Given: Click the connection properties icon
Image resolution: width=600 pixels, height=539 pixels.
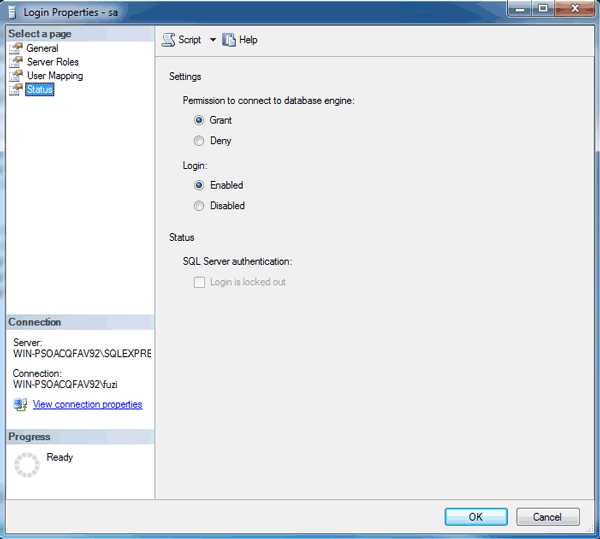Looking at the screenshot, I should pos(20,404).
